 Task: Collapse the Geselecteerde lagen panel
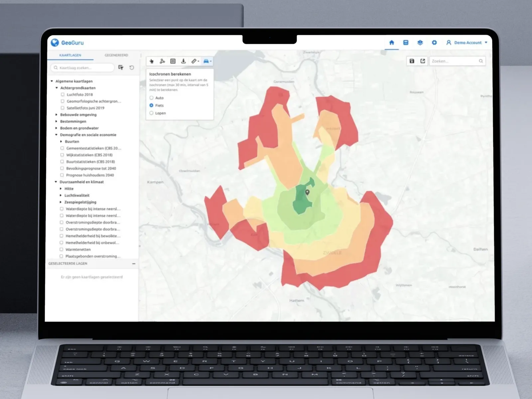pos(134,263)
